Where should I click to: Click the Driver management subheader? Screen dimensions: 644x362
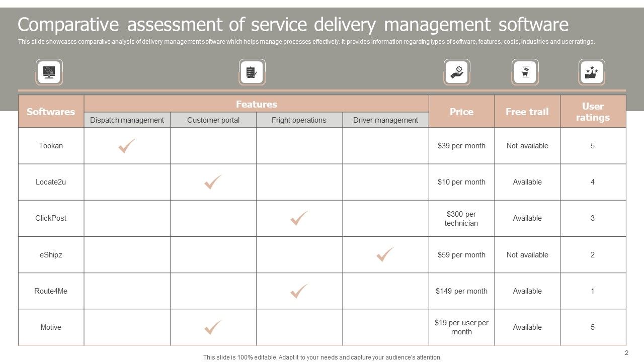(x=386, y=120)
